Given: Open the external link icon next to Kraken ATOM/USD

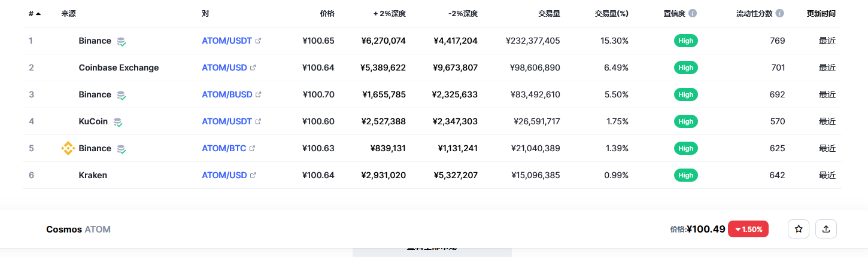Looking at the screenshot, I should tap(253, 175).
